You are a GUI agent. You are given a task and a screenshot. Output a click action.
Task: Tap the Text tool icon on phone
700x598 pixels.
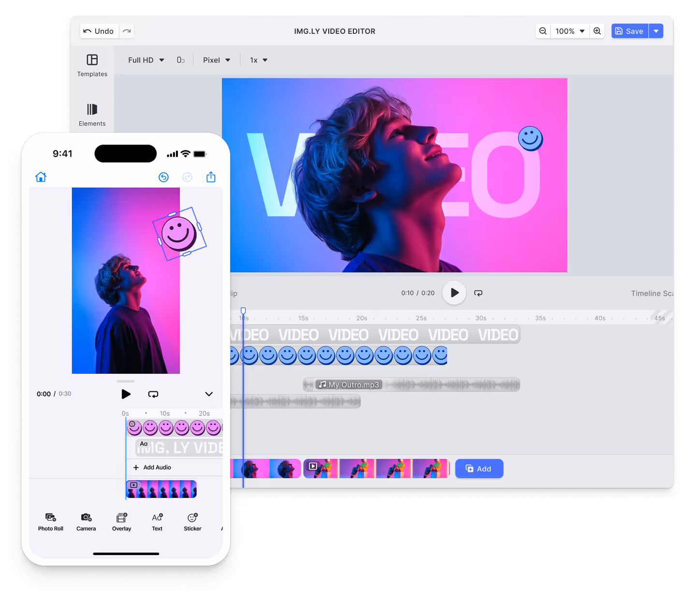pyautogui.click(x=157, y=522)
